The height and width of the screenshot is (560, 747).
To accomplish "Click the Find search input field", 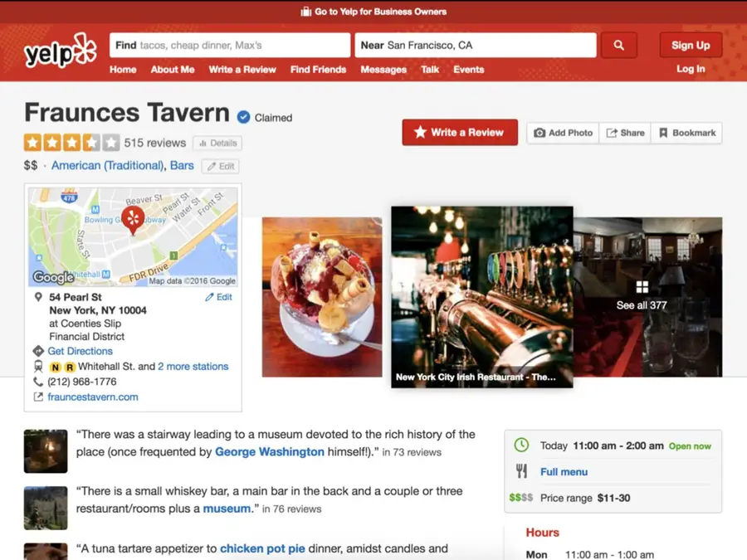I will [x=230, y=46].
